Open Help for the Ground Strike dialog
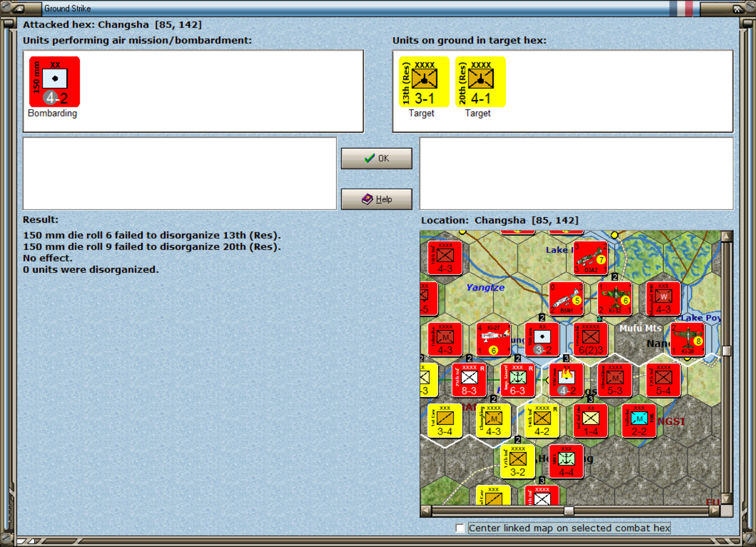 pyautogui.click(x=377, y=199)
